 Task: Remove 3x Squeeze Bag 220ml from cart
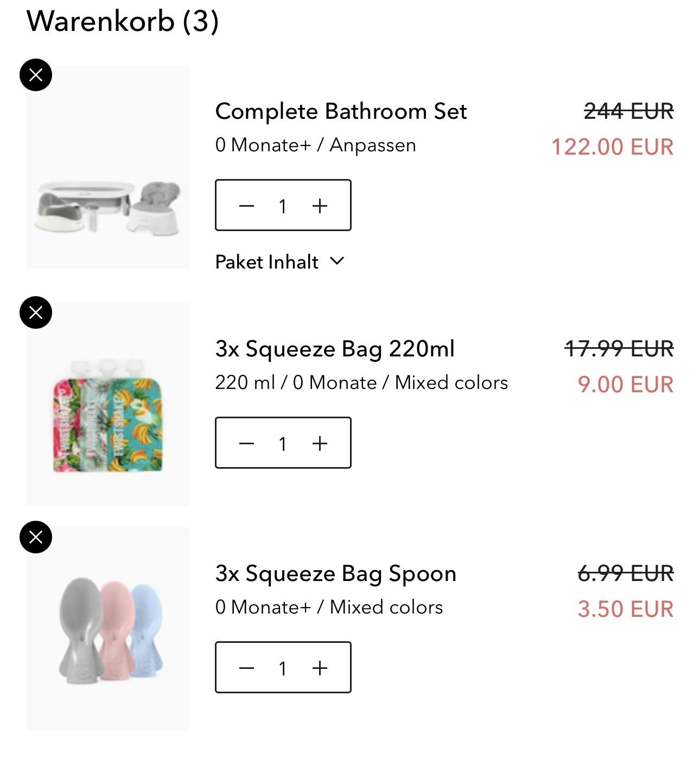36,312
